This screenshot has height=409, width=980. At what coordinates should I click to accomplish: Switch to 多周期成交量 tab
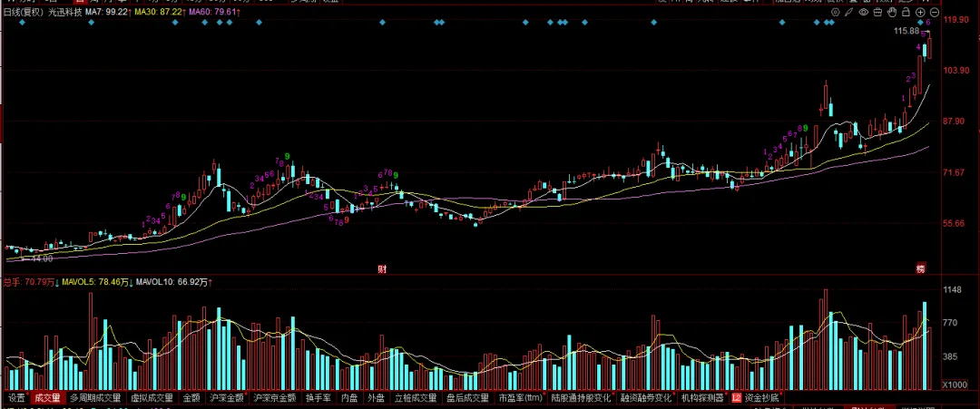click(x=95, y=398)
